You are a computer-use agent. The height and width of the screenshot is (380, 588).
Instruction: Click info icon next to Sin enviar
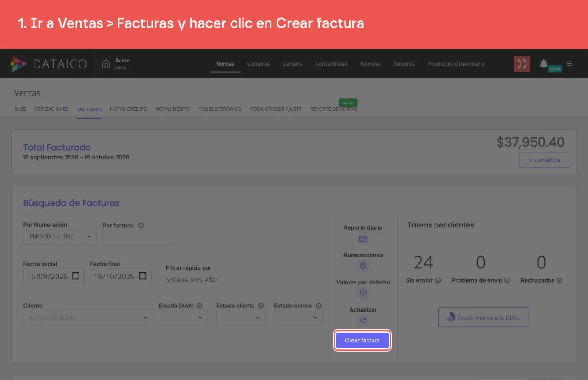(438, 280)
